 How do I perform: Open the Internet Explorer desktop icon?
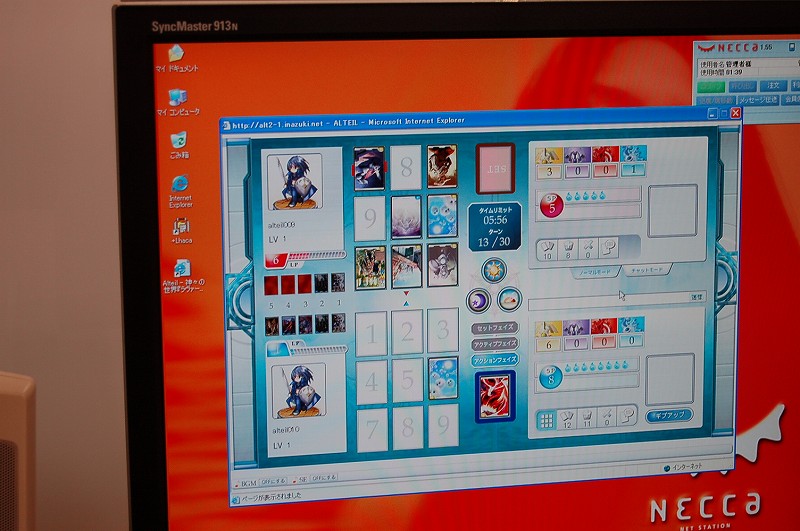click(180, 185)
